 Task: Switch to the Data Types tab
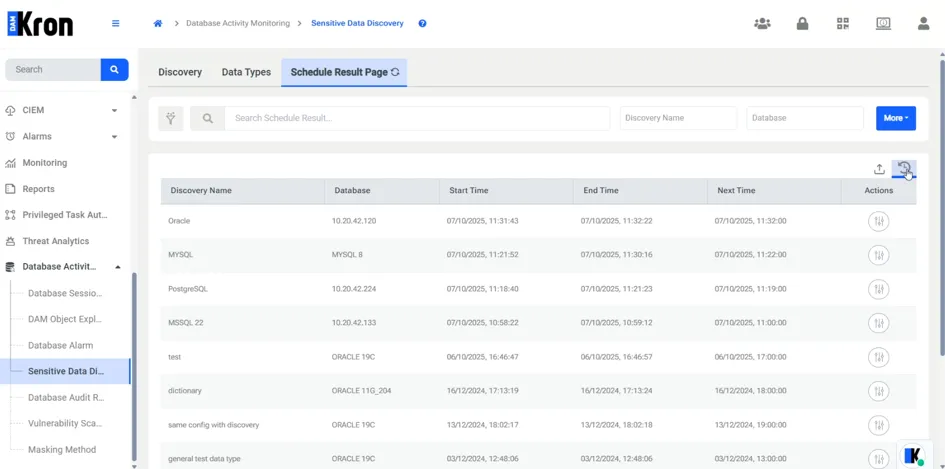[x=246, y=72]
